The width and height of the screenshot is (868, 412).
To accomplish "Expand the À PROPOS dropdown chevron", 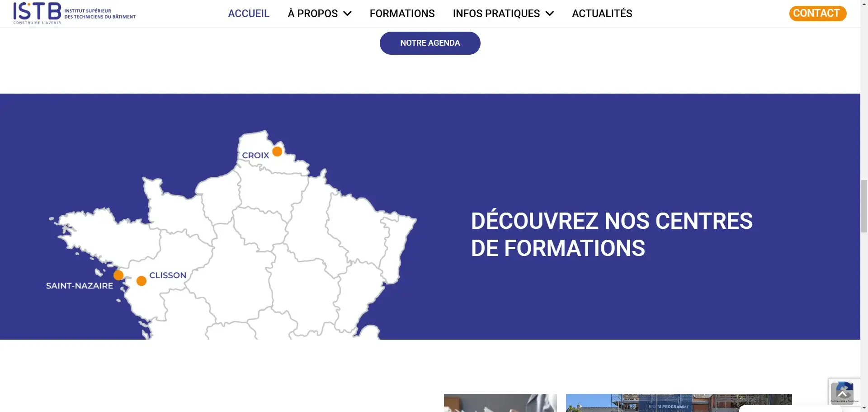I will (x=347, y=14).
